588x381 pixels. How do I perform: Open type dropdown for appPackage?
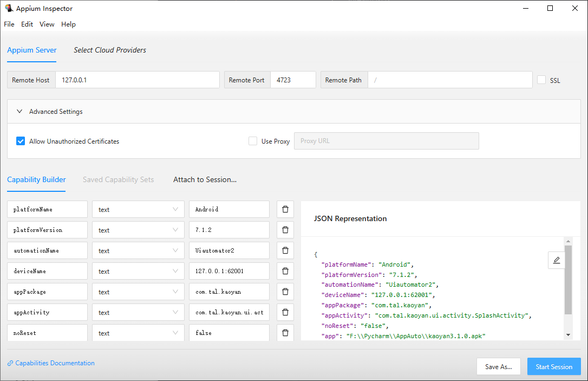(139, 292)
